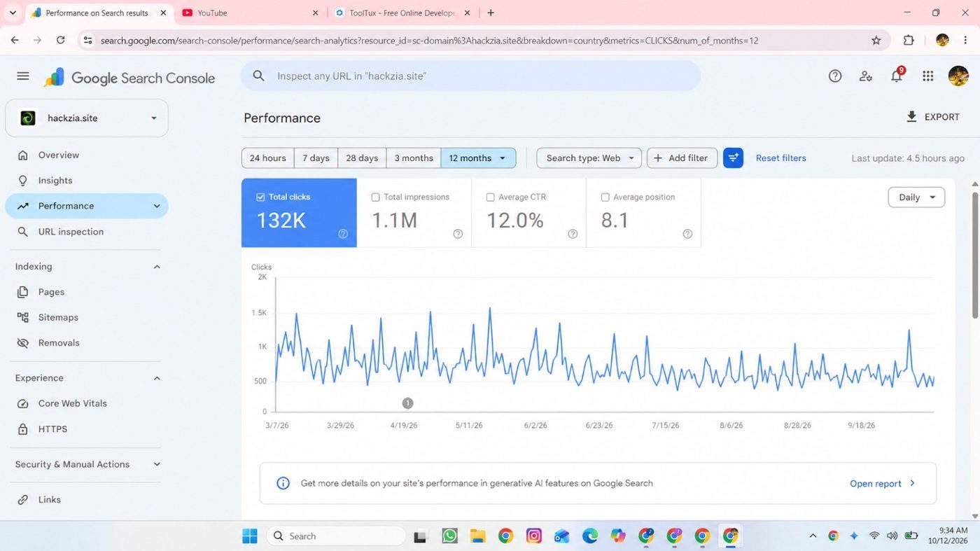Collapse the Experience section
The image size is (980, 551).
click(x=157, y=378)
